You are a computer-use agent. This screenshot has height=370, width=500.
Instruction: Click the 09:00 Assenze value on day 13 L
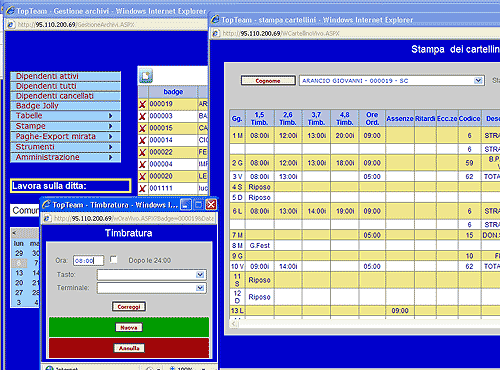coord(400,311)
